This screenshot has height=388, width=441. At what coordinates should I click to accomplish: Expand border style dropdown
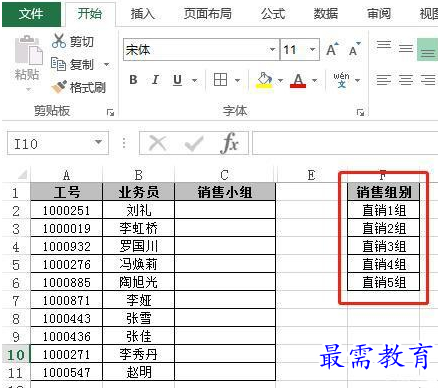[237, 80]
